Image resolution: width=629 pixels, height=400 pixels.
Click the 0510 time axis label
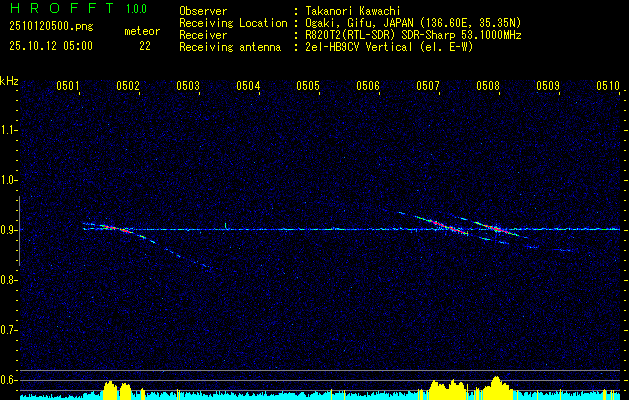[608, 85]
